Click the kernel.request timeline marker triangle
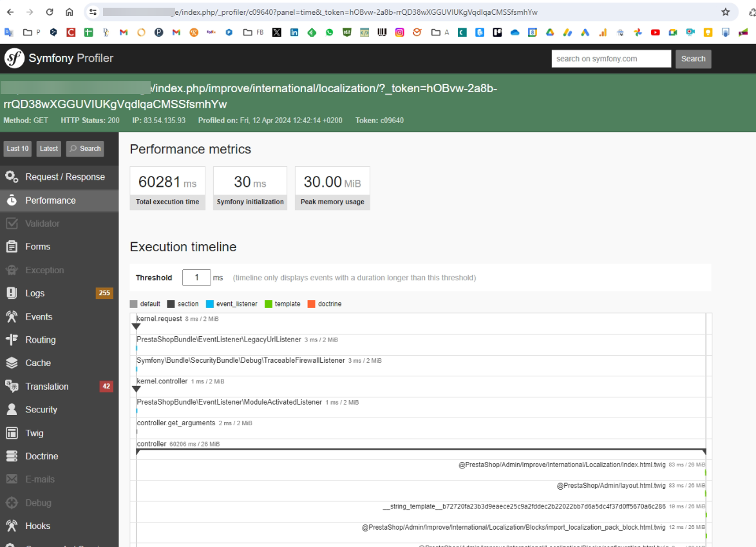The height and width of the screenshot is (547, 756). click(x=137, y=327)
